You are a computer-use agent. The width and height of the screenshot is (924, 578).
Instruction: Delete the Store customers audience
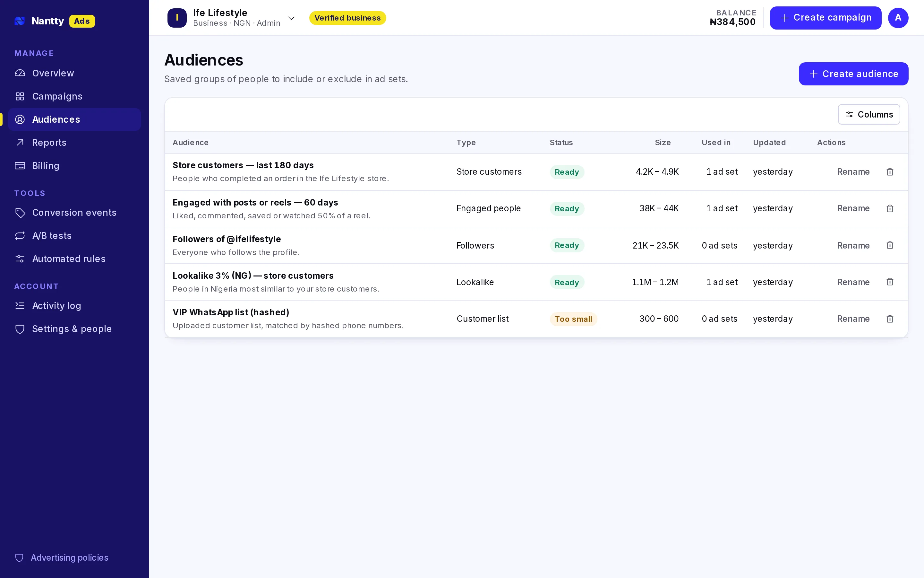click(890, 172)
